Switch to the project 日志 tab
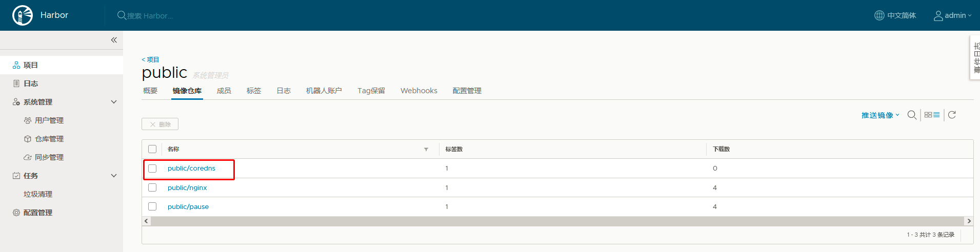Image resolution: width=980 pixels, height=252 pixels. pyautogui.click(x=284, y=91)
